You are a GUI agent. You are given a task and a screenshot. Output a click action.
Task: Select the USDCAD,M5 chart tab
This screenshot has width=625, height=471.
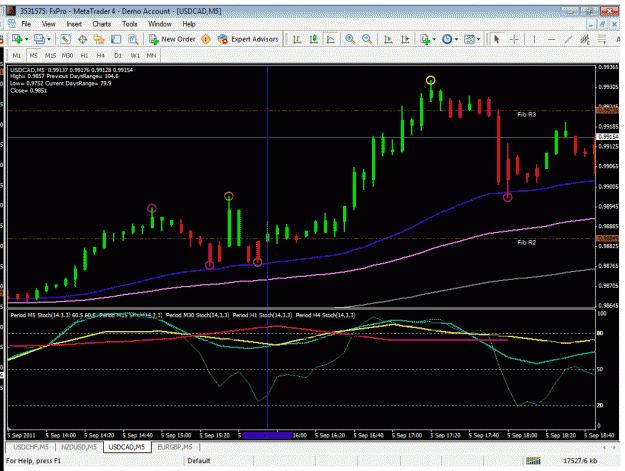[x=127, y=447]
